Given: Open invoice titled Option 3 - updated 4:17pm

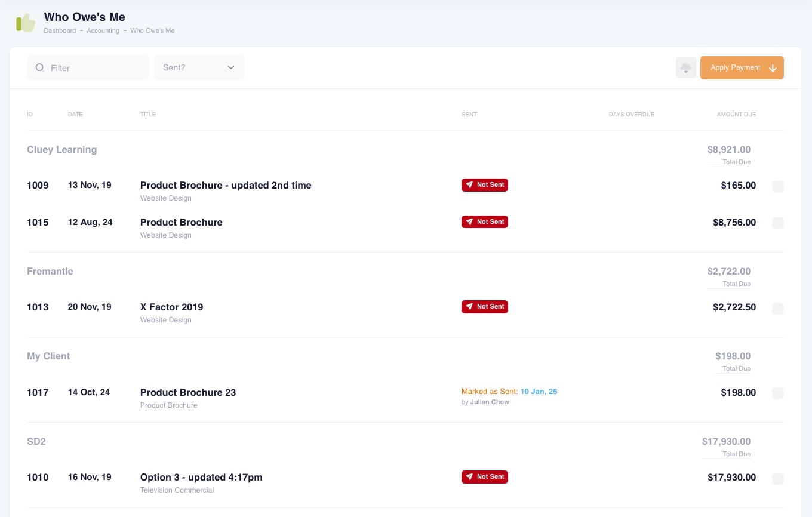Looking at the screenshot, I should [201, 477].
